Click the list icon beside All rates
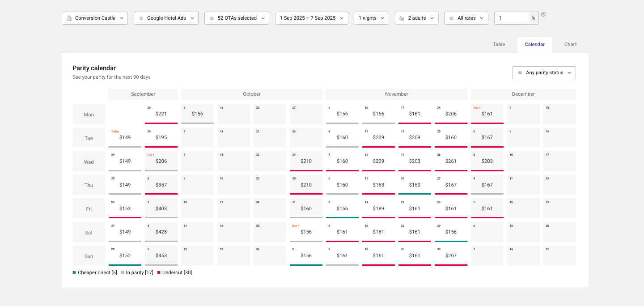Viewport: 644px width, 306px height. 452,18
